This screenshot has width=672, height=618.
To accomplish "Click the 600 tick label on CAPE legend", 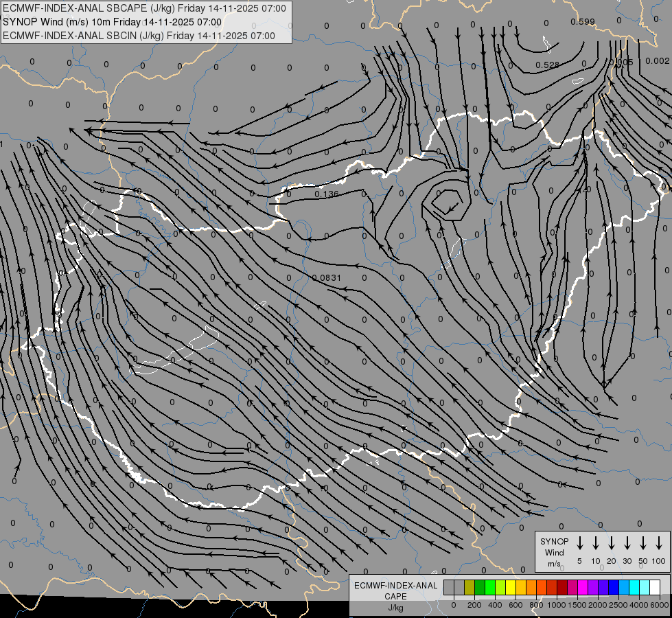I will click(515, 605).
